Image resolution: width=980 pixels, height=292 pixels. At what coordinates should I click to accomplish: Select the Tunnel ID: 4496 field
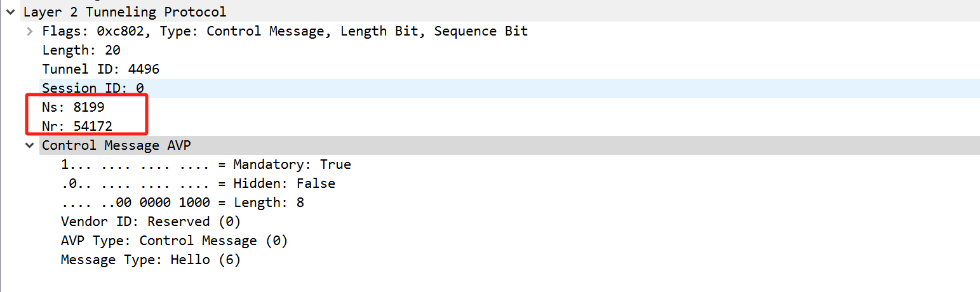(100, 69)
